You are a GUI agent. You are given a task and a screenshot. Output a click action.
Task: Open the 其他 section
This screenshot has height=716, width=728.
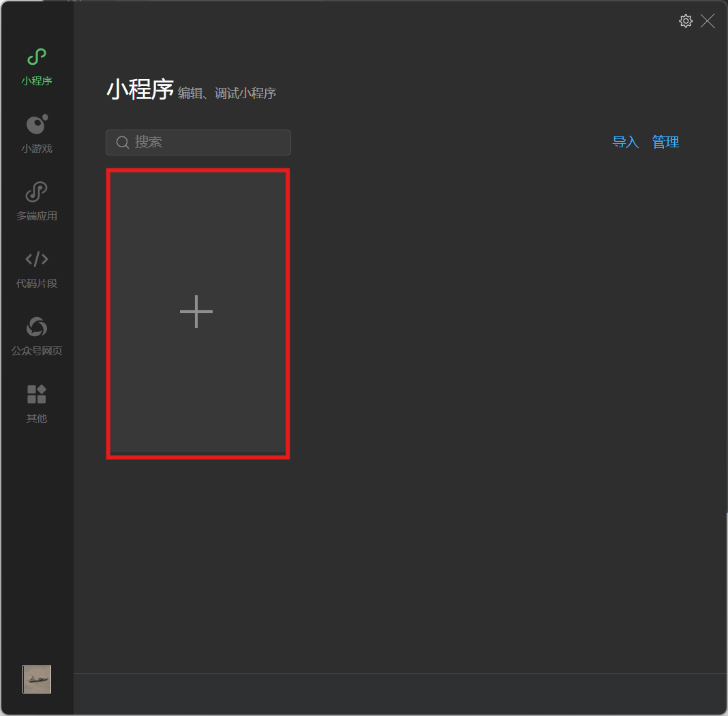point(37,404)
